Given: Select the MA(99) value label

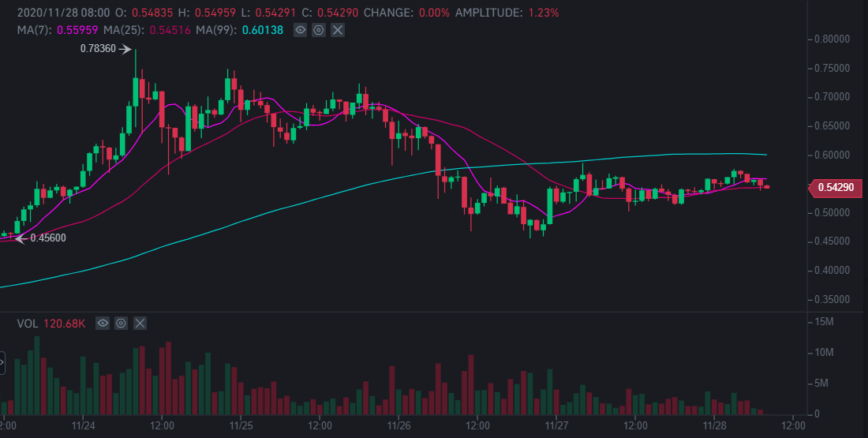Looking at the screenshot, I should (263, 30).
